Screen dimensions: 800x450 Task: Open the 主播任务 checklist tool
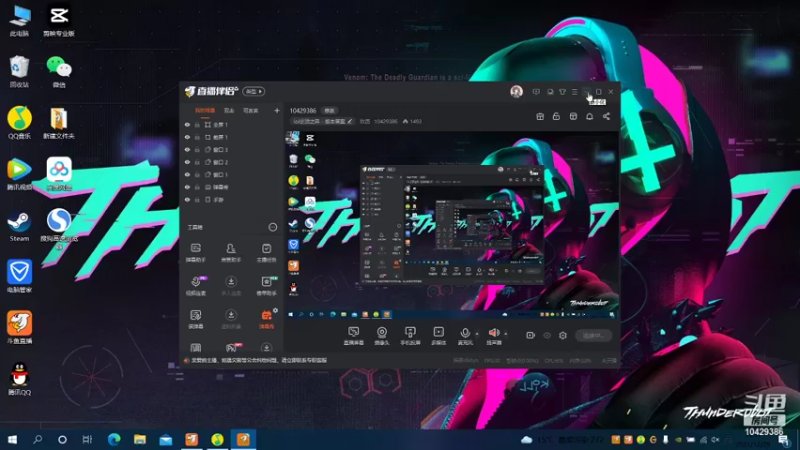coord(266,253)
